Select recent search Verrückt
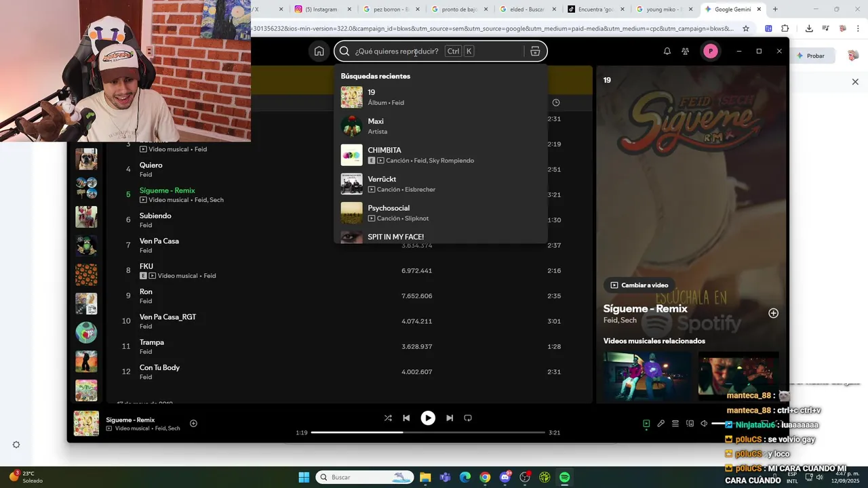 (x=441, y=184)
